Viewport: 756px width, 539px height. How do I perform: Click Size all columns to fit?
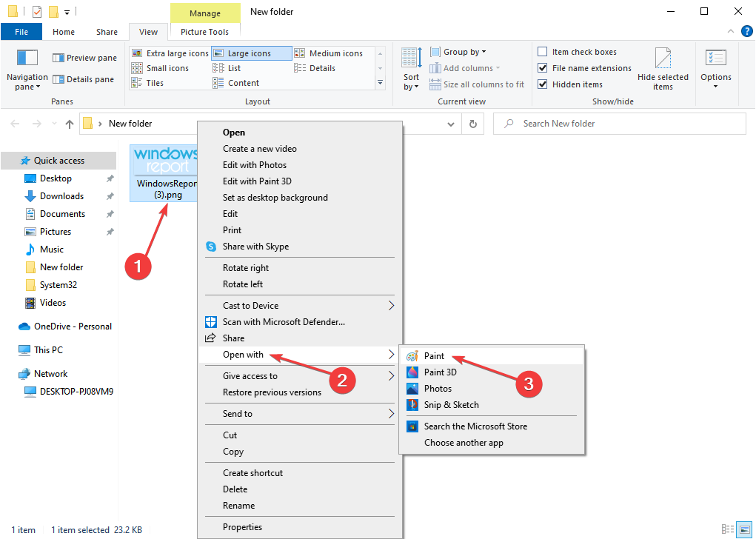click(x=477, y=84)
